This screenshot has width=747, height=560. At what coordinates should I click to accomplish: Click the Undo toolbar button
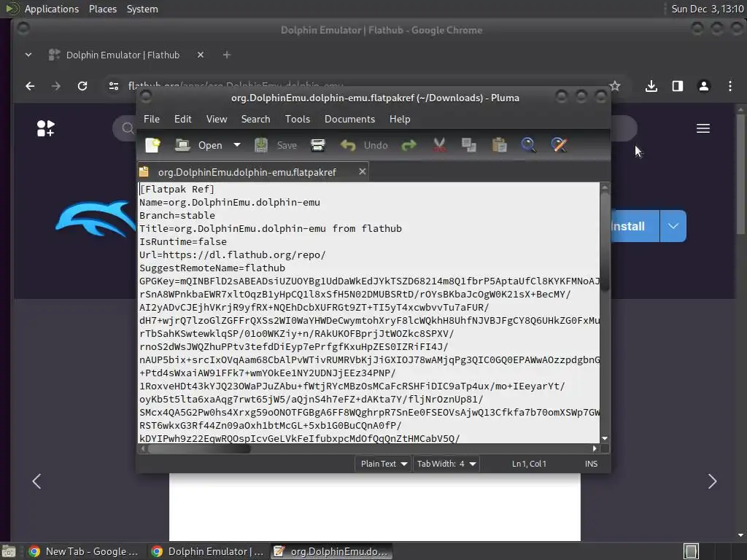tap(364, 145)
